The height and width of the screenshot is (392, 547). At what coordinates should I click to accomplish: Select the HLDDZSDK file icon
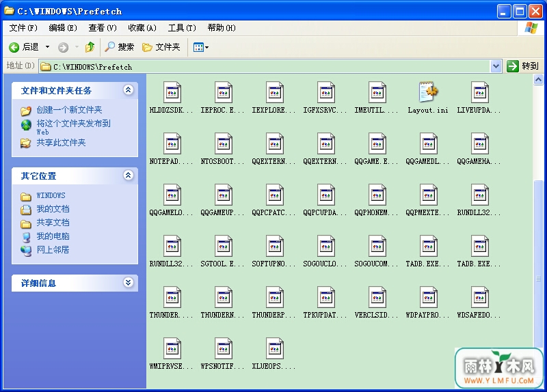[x=172, y=92]
